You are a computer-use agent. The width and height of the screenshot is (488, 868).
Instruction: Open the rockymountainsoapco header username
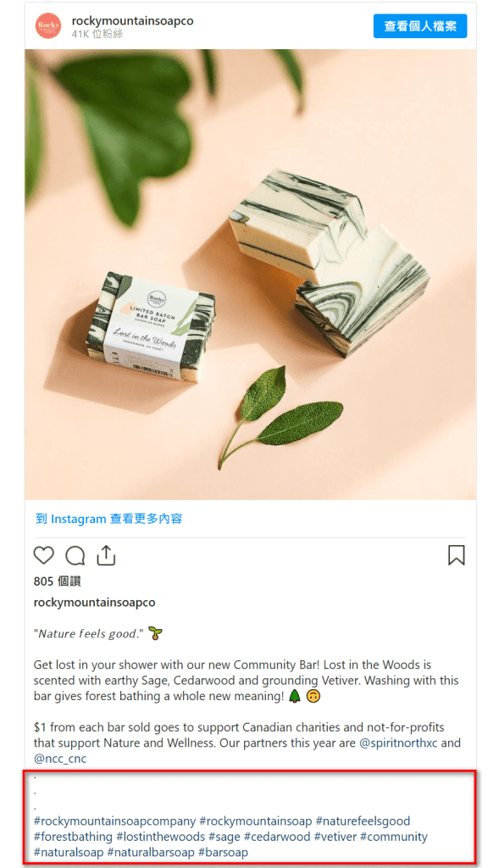132,21
